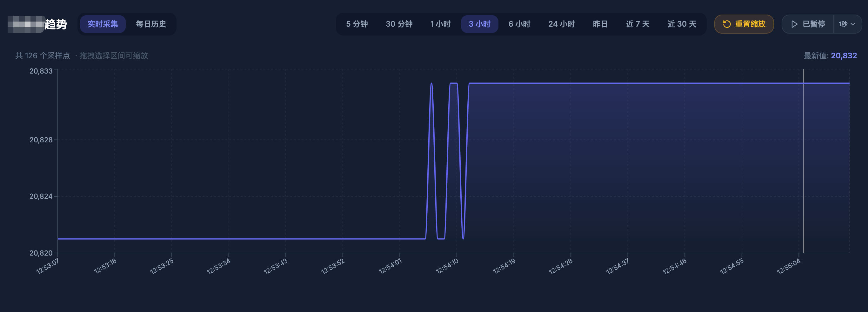Click the chevron next to 1秒

click(853, 24)
